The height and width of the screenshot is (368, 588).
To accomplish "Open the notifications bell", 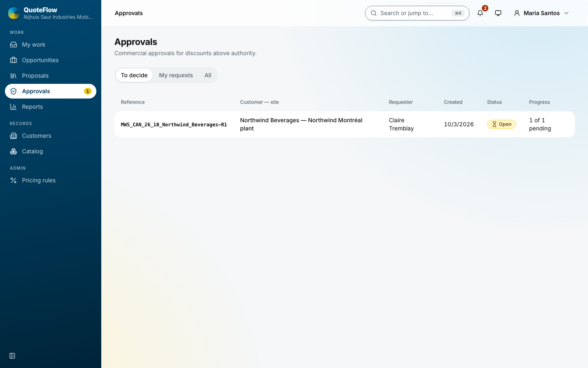I will click(480, 13).
